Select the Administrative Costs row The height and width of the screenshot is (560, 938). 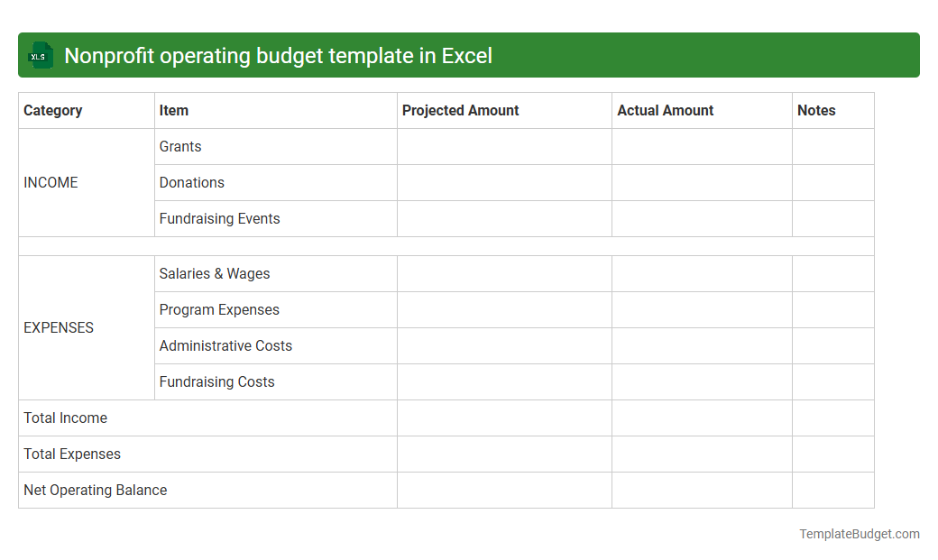click(225, 345)
